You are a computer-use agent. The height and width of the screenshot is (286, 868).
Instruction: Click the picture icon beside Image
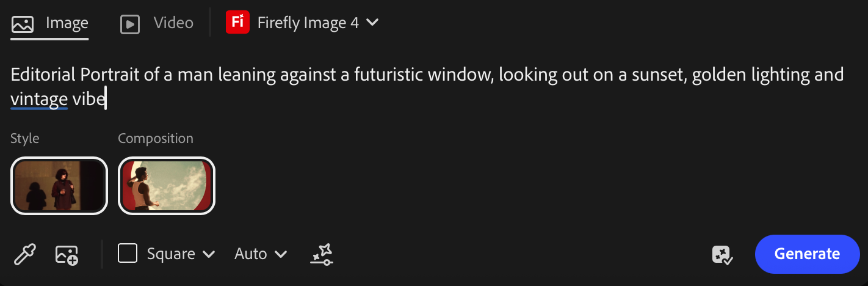23,24
